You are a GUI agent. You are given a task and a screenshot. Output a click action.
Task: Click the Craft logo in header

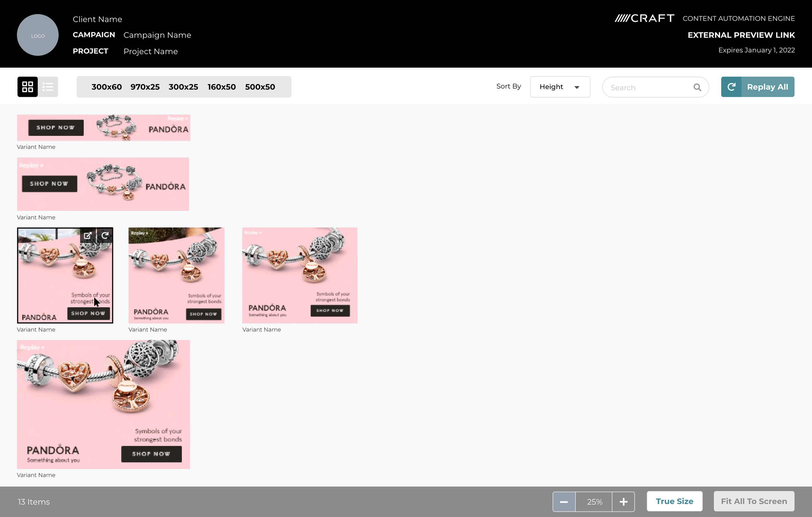[644, 18]
